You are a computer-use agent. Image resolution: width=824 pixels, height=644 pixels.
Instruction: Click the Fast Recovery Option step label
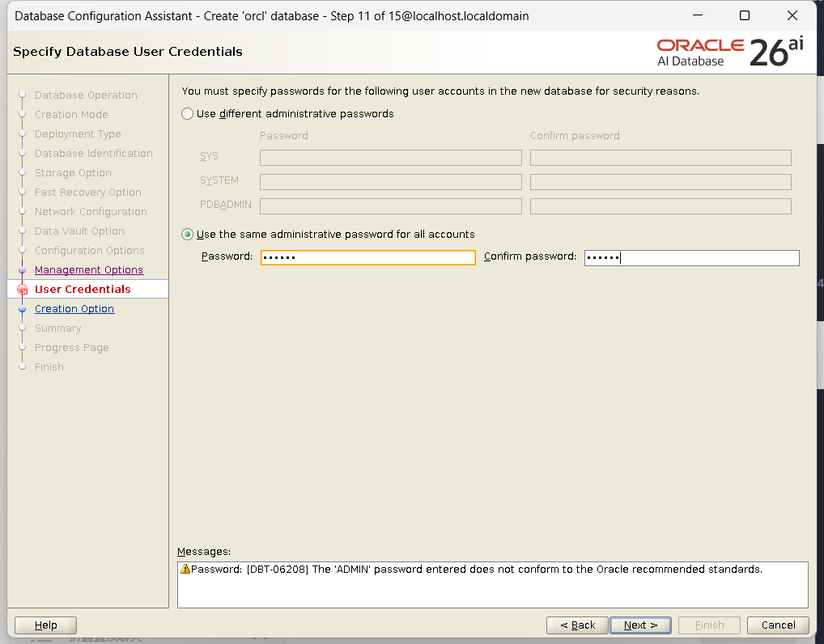tap(87, 193)
